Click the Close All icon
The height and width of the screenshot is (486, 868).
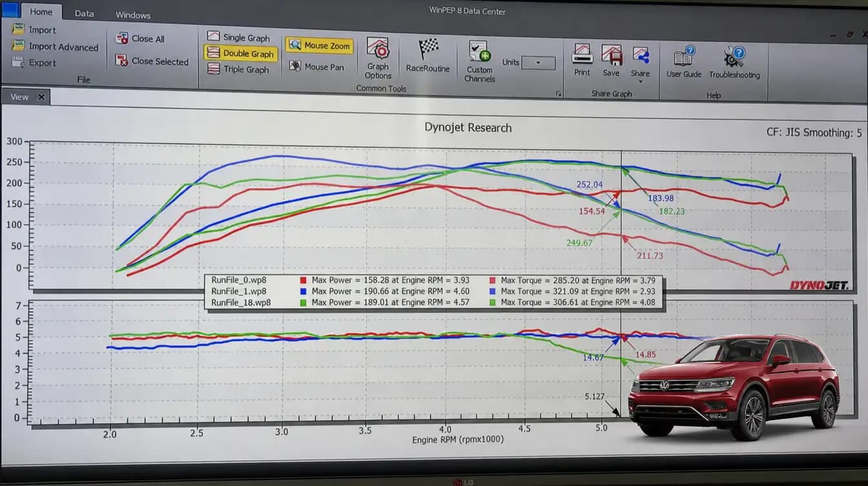click(121, 38)
